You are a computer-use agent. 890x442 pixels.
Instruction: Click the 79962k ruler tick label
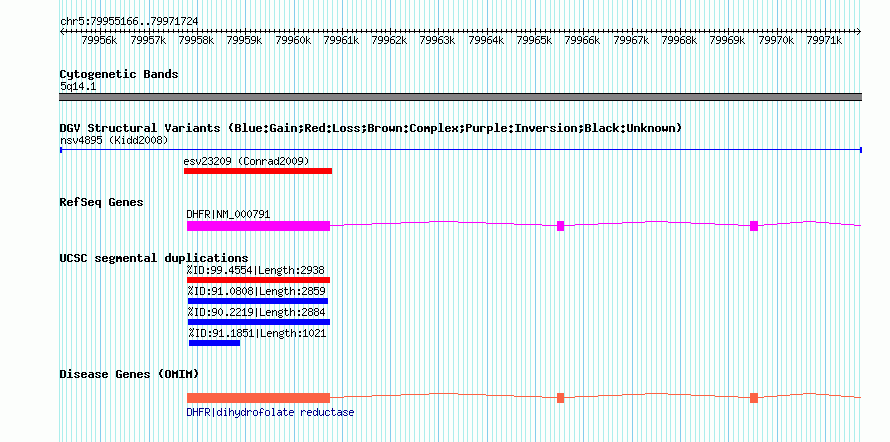(389, 40)
